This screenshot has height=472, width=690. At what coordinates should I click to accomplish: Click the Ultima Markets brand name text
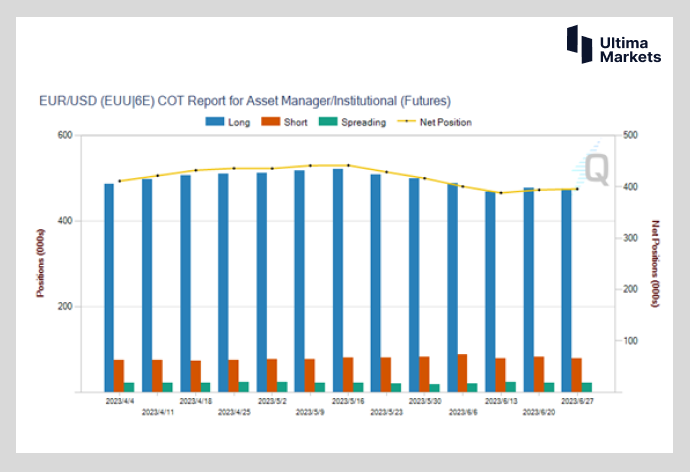coord(629,50)
